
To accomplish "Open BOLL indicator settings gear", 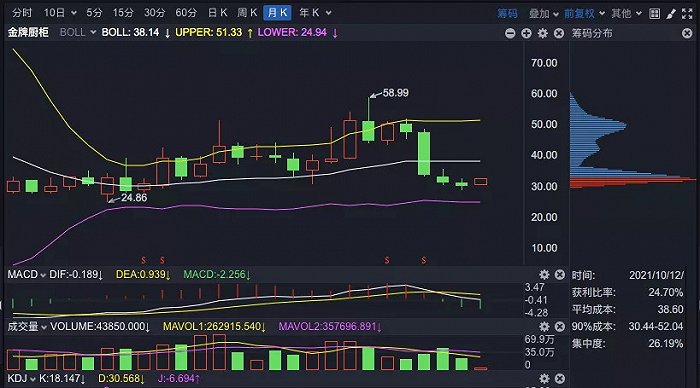I will click(x=542, y=33).
